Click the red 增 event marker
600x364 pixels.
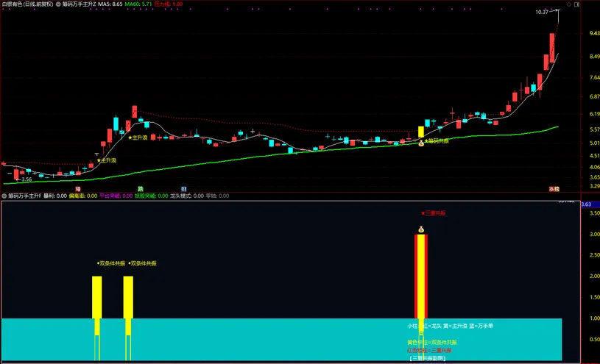coord(78,189)
